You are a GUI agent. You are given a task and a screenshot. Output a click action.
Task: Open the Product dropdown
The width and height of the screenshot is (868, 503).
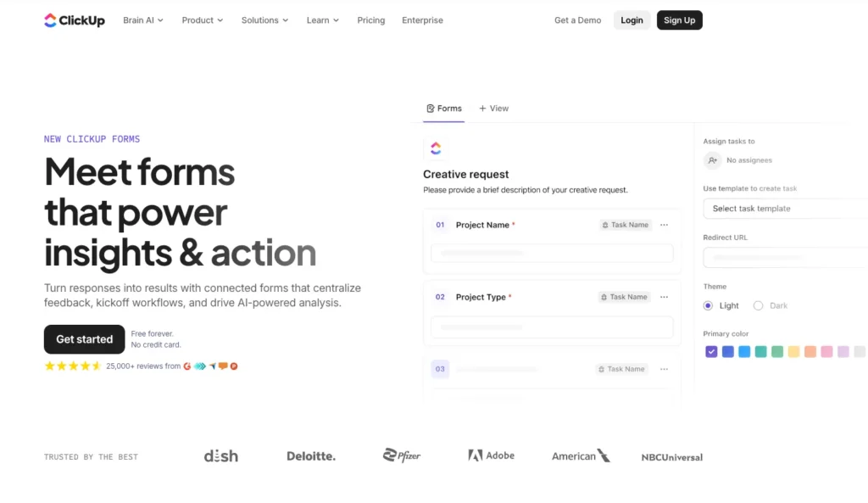(x=202, y=20)
